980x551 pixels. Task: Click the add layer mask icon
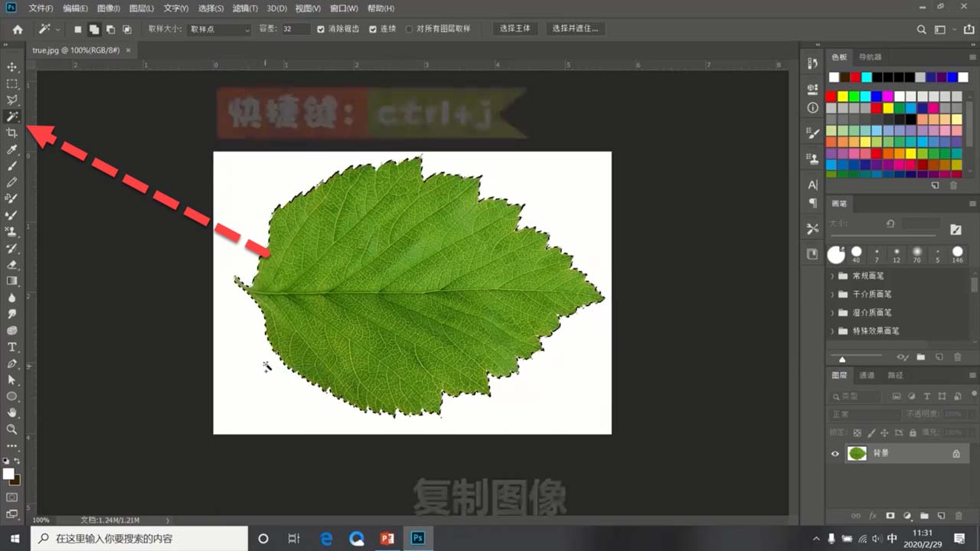tap(890, 517)
